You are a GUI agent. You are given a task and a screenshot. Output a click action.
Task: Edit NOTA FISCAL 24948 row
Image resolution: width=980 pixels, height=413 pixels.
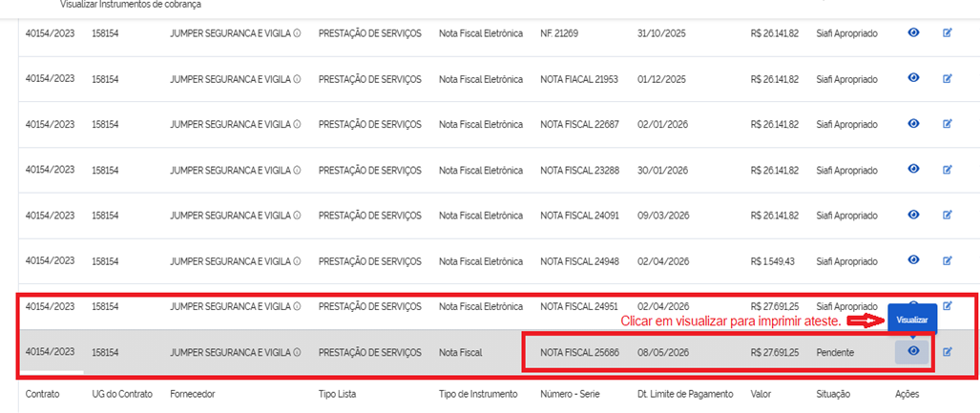pos(947,260)
